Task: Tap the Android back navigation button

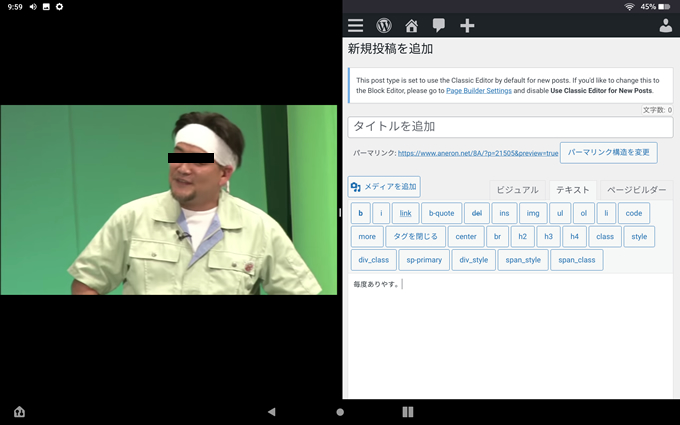Action: pyautogui.click(x=271, y=412)
